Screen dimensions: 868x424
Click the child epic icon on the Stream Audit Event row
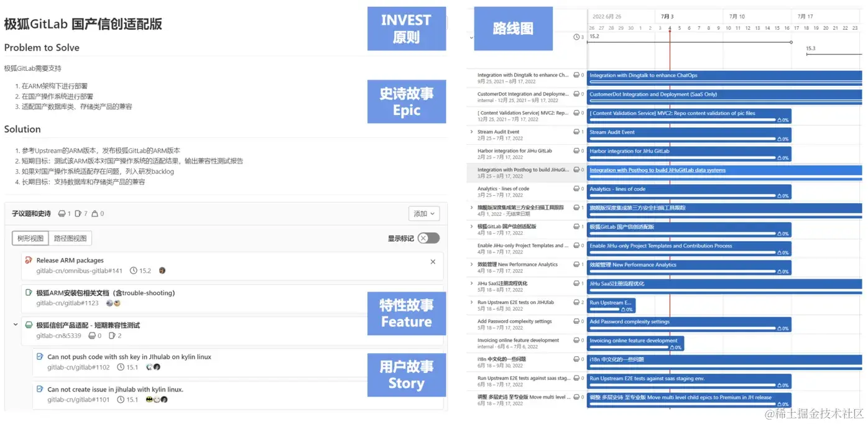(576, 132)
